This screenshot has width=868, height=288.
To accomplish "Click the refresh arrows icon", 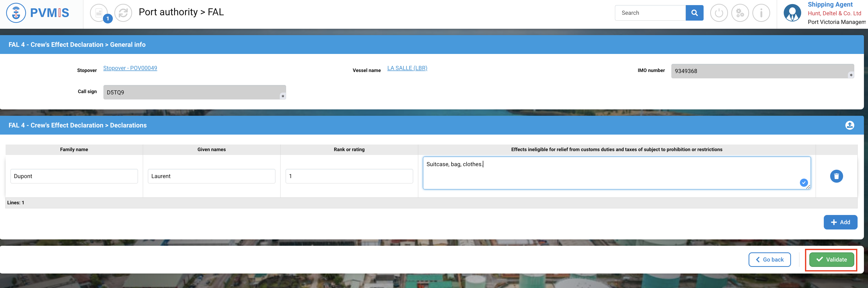I will (x=123, y=13).
